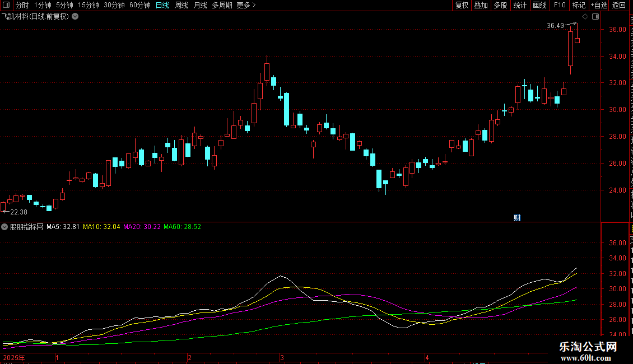Expand the 更多 > periods menu
This screenshot has width=633, height=364.
click(246, 5)
